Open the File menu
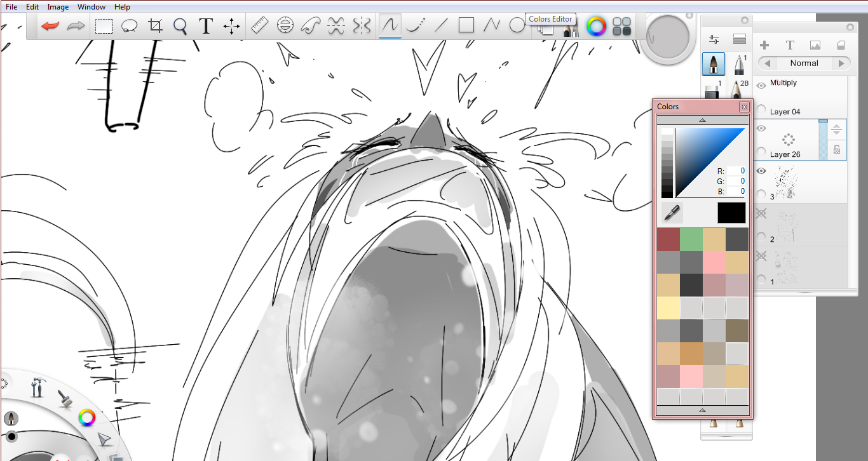 coord(11,7)
